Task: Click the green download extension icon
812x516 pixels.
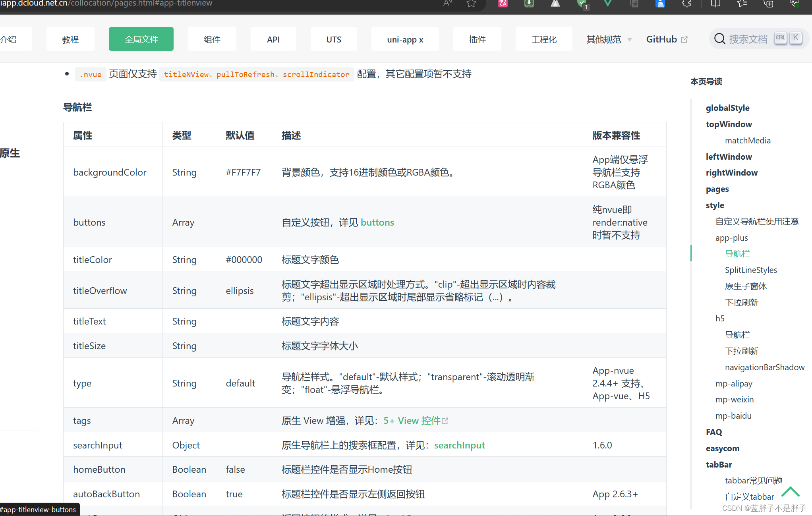Action: [529, 3]
